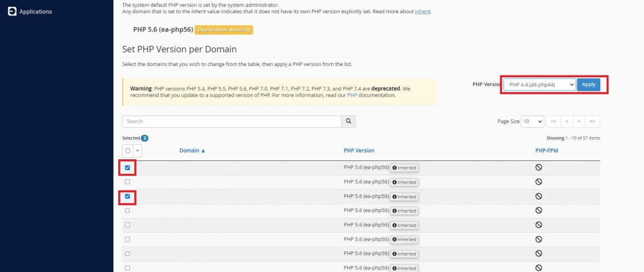Viewport: 644px width, 272px height.
Task: Tick the fourth domain row checkbox
Action: 127,210
